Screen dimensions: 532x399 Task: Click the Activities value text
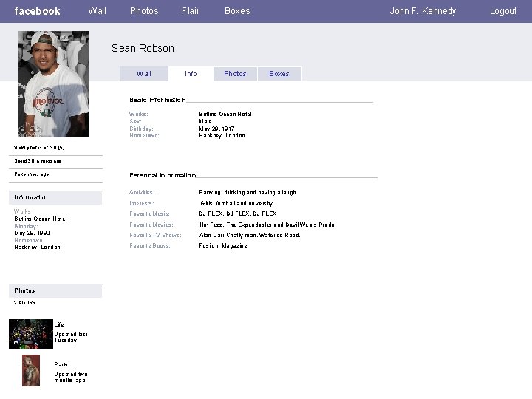click(x=248, y=192)
